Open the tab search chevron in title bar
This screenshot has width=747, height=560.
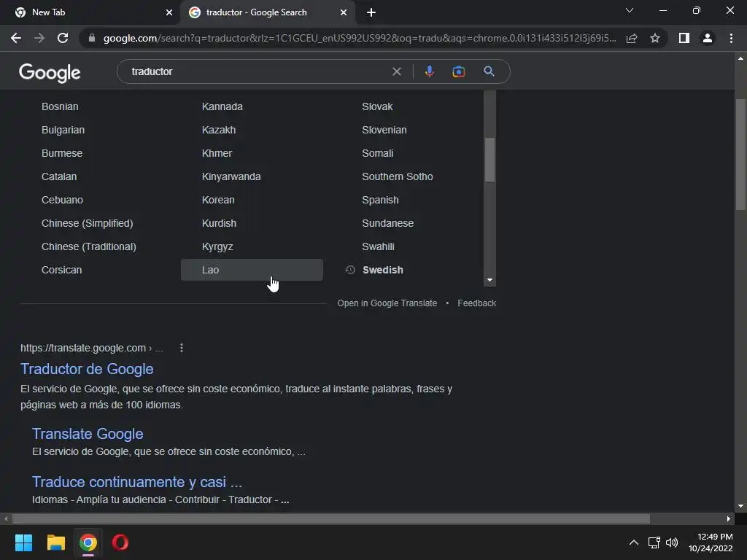(x=630, y=10)
